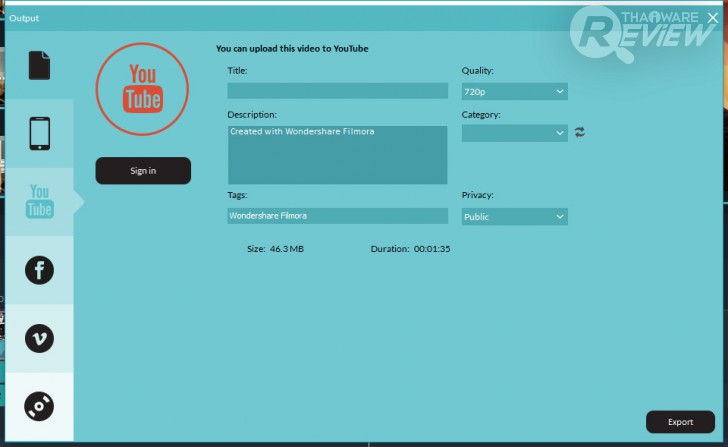Click the large YouTube logo
Image resolution: width=728 pixels, height=447 pixels.
142,89
